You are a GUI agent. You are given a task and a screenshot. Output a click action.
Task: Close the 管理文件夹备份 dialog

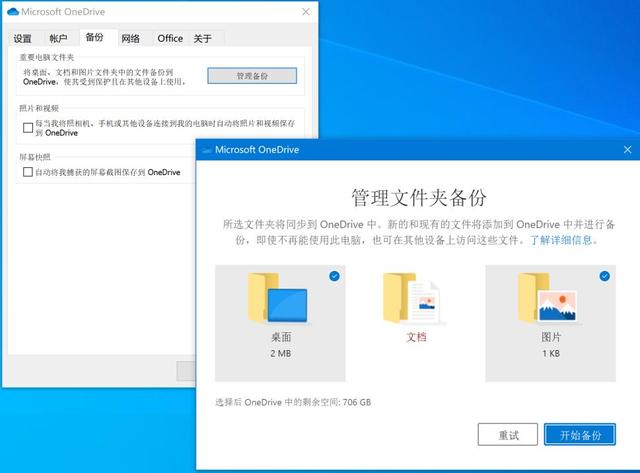coord(627,150)
